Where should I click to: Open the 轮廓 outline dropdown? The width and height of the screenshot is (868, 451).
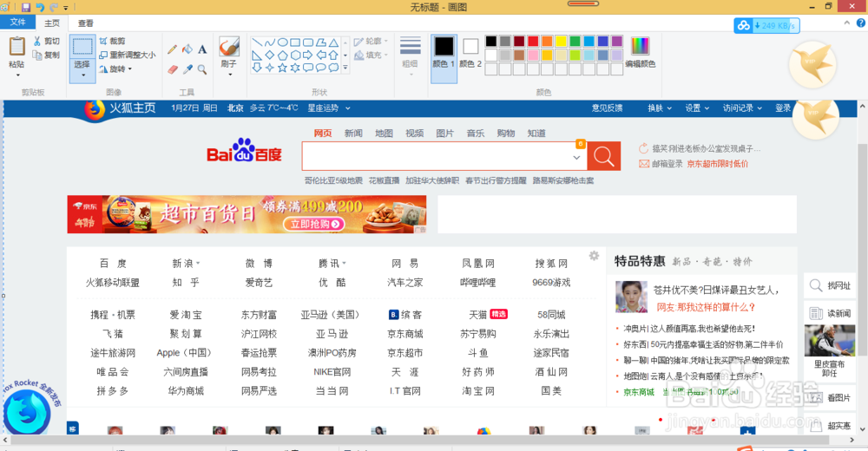click(371, 42)
